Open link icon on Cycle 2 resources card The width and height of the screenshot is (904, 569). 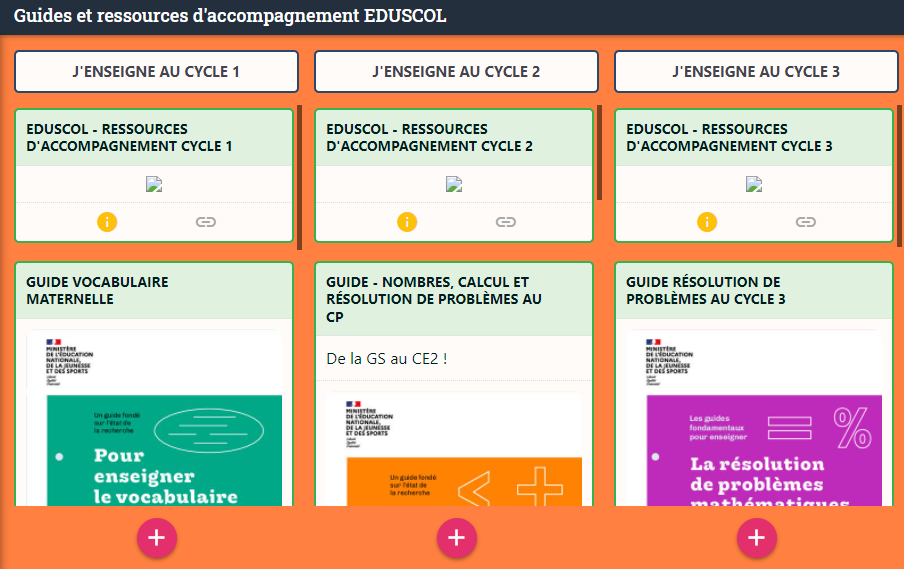click(506, 222)
